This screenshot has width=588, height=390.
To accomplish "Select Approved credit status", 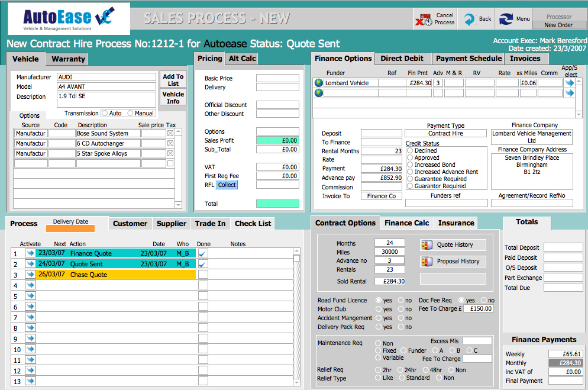I will 410,157.
